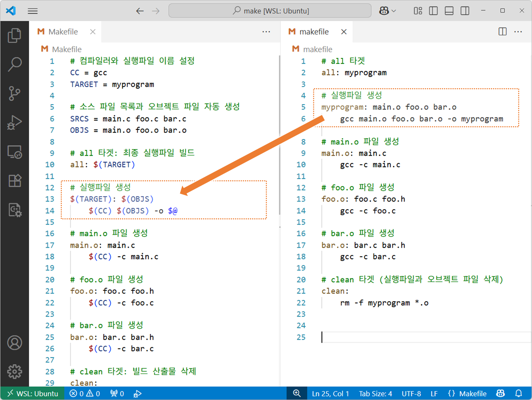The image size is (532, 400).
Task: Click foo.o: foo.c foo.h in right editor
Action: [363, 199]
